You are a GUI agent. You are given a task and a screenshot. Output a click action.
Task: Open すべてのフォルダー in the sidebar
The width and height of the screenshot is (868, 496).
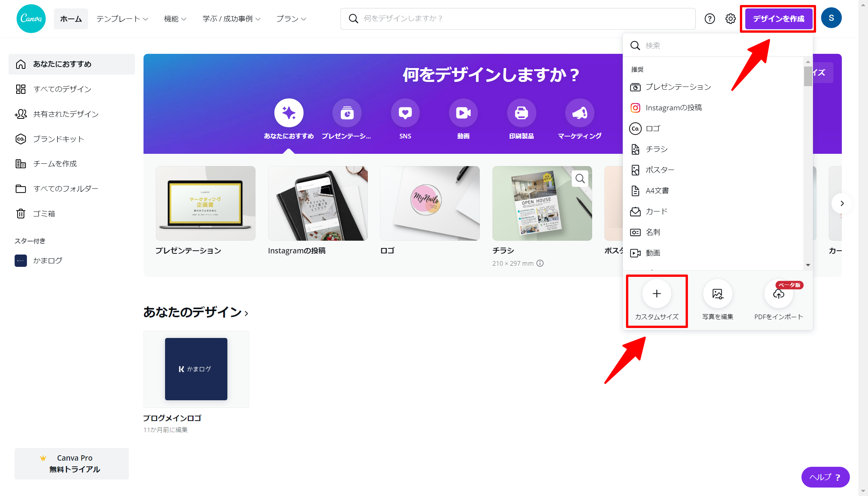pos(72,189)
